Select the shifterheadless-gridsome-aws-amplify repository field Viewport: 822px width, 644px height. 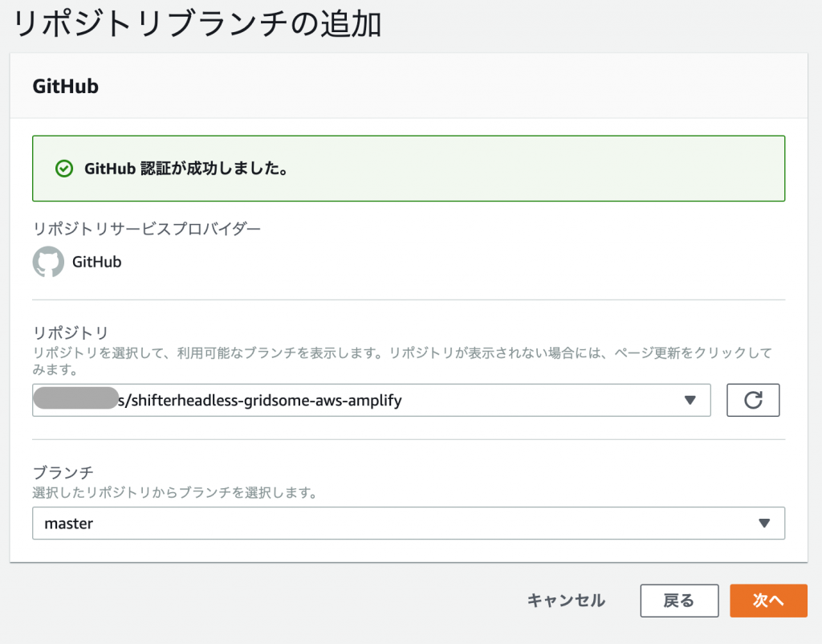click(x=371, y=400)
